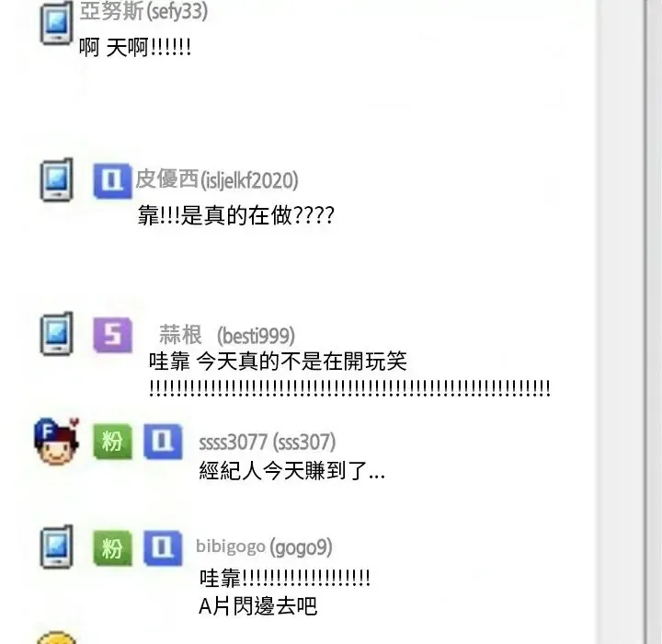This screenshot has width=662, height=644.
Task: Click the capped character avatar of ssss3077
Action: 57,442
